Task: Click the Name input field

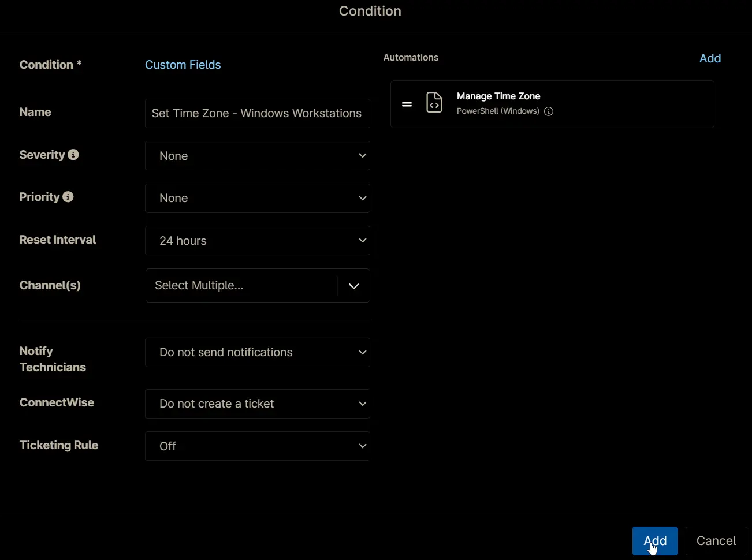Action: click(x=258, y=113)
